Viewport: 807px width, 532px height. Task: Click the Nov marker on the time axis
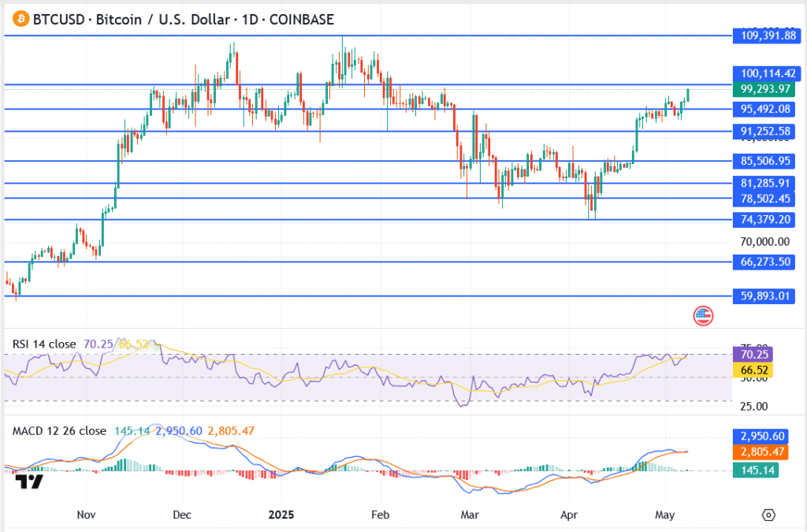pyautogui.click(x=87, y=515)
